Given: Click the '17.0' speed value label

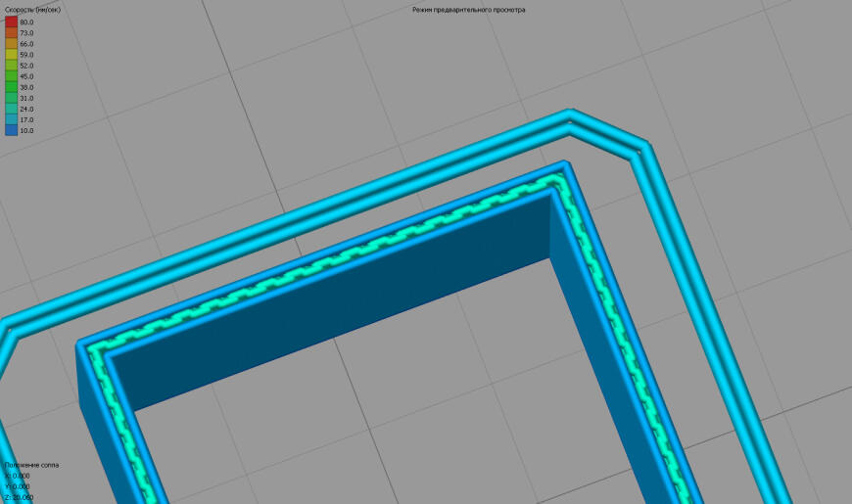Looking at the screenshot, I should pos(26,120).
